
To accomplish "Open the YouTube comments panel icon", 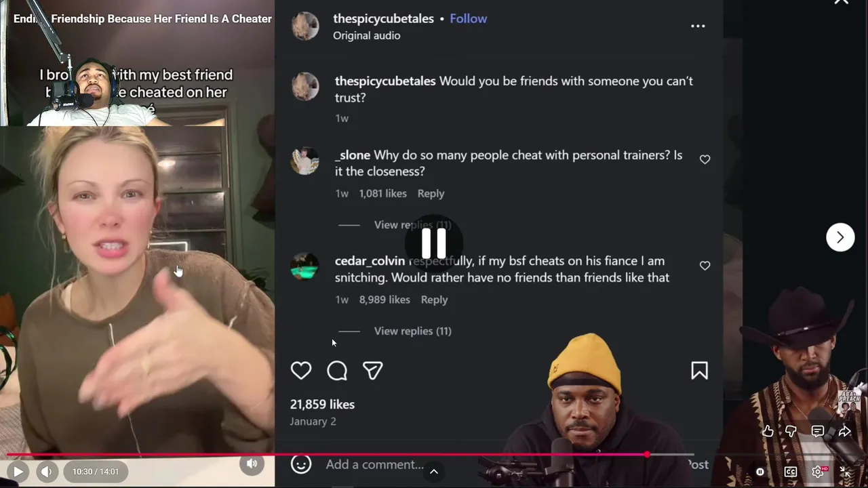I will pyautogui.click(x=818, y=431).
